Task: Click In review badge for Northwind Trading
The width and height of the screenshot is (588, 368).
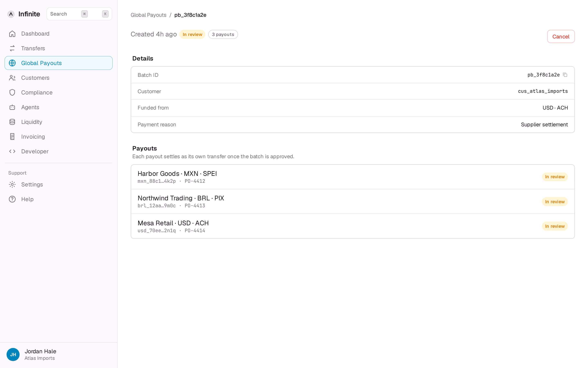Action: 555,202
